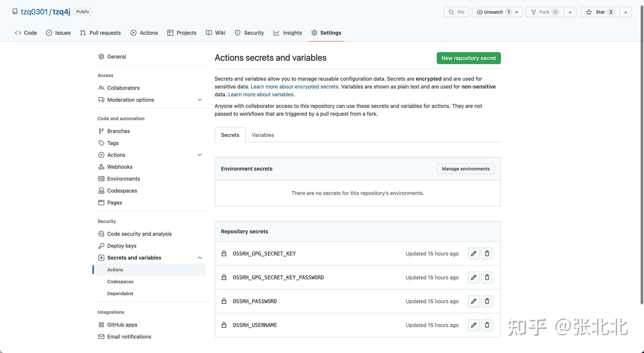Image resolution: width=644 pixels, height=353 pixels.
Task: Open the Star lists dropdown arrow
Action: tap(626, 12)
